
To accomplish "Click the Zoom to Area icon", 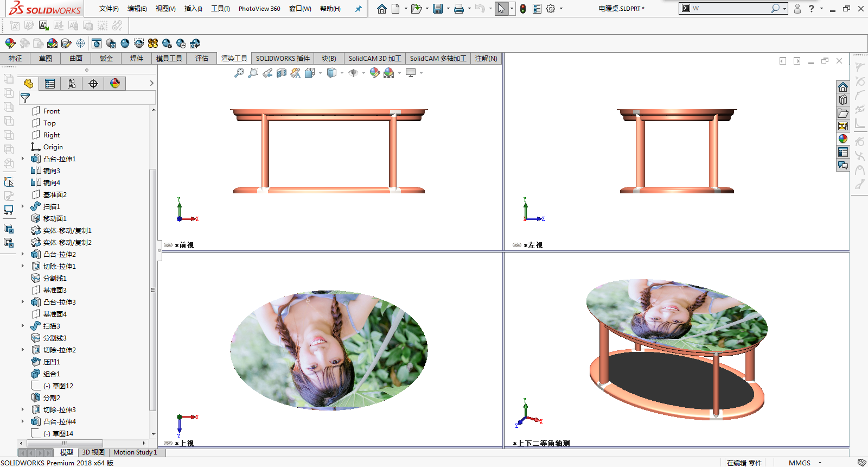I will 253,73.
